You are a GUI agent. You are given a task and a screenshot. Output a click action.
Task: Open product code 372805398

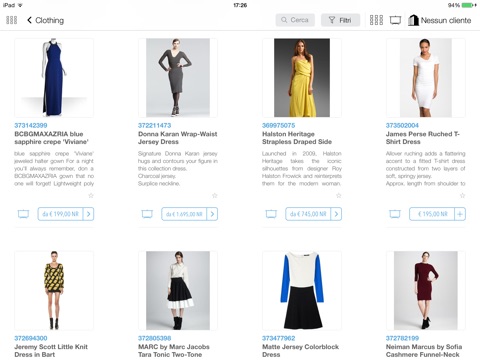tap(155, 338)
